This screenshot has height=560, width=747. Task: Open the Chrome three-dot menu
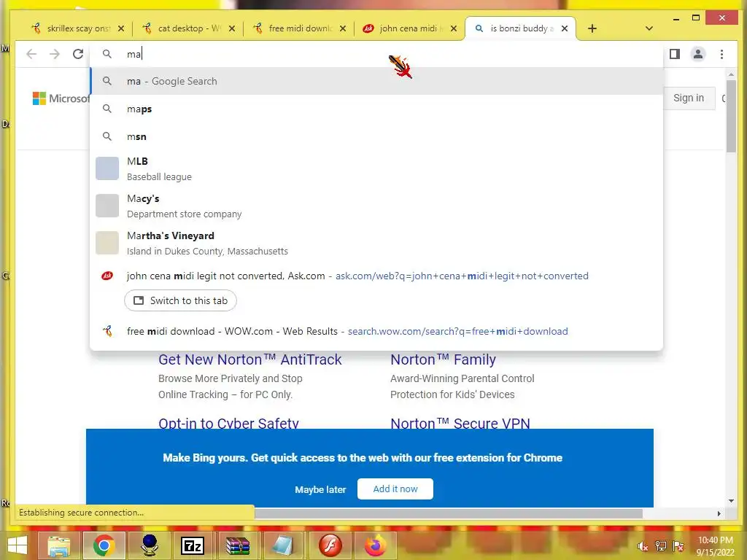(721, 54)
